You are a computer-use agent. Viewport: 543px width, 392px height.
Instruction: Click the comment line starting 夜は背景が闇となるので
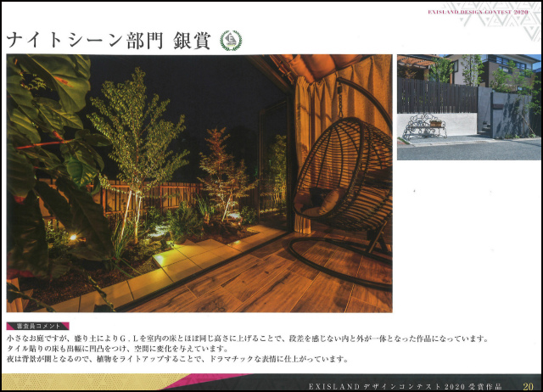177,359
